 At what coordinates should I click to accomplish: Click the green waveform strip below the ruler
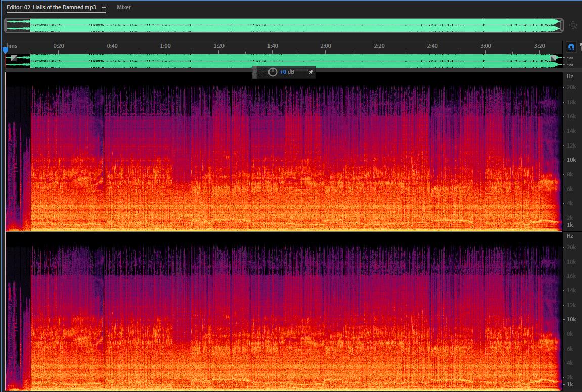pos(284,61)
